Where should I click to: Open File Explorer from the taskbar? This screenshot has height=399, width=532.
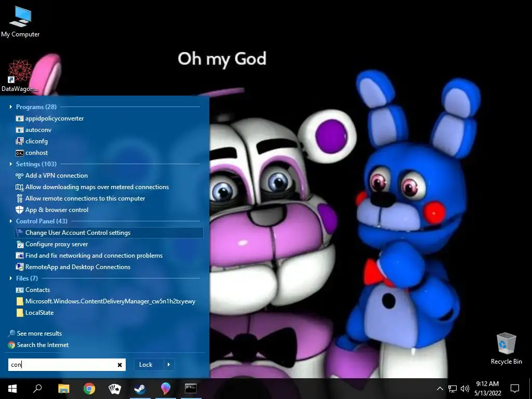pos(63,389)
